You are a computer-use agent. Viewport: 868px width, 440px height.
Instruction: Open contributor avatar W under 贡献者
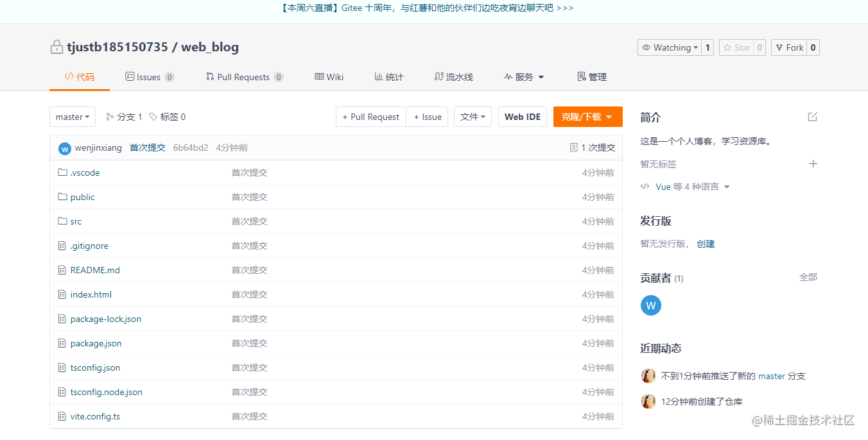click(x=650, y=305)
